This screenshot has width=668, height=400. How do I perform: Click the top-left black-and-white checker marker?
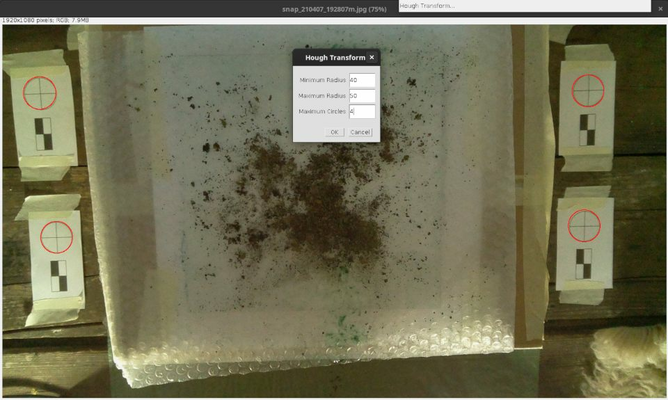43,134
